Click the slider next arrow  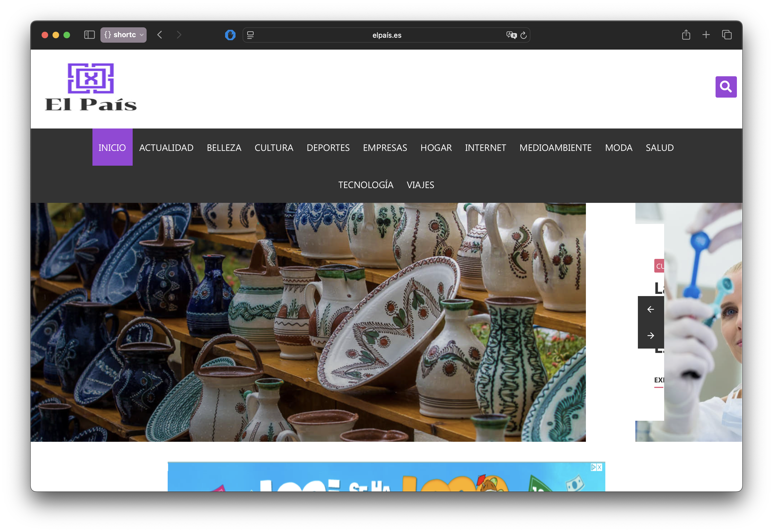coord(650,335)
